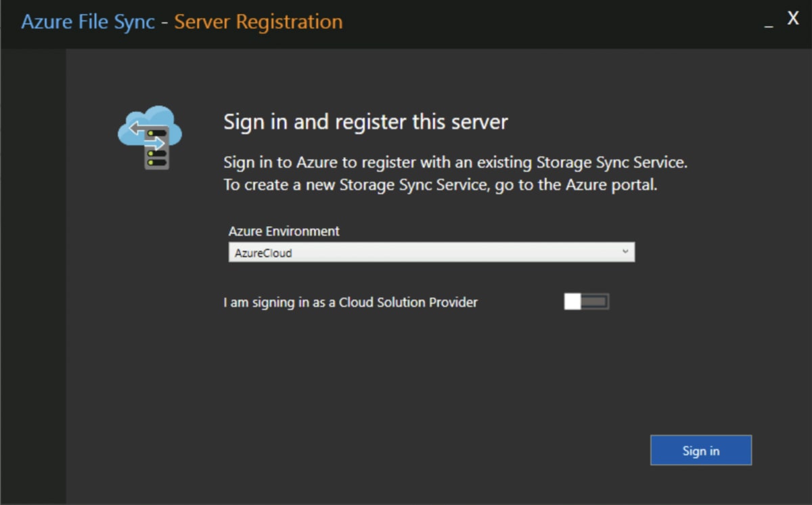Click the 'Azure File Sync' title text

[x=87, y=21]
